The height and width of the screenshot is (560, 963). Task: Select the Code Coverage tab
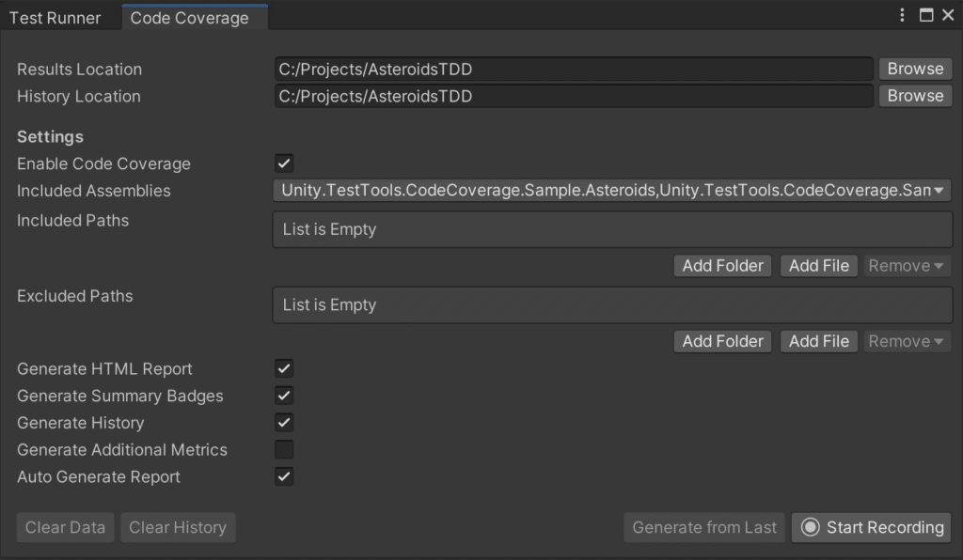pos(194,16)
